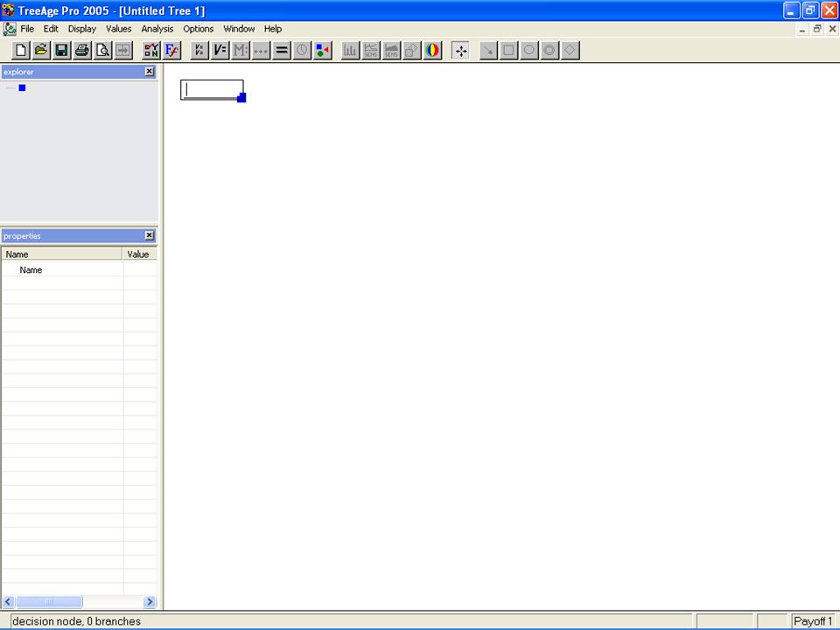840x630 pixels.
Task: Open the Window menu
Action: coord(239,29)
